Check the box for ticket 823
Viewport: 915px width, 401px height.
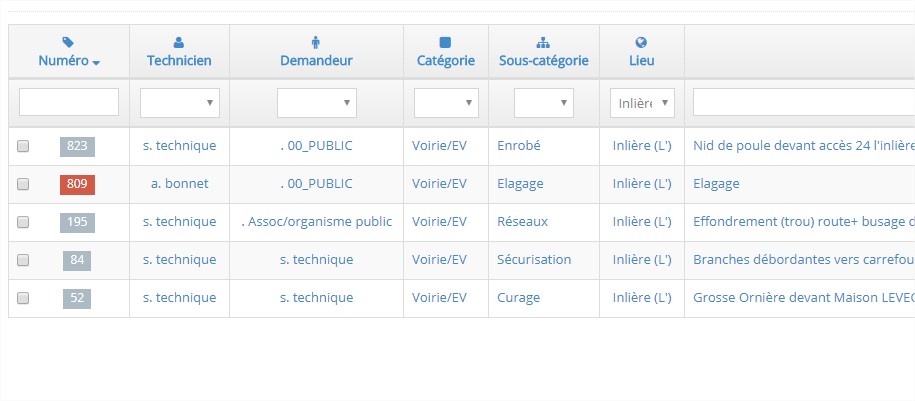click(23, 146)
